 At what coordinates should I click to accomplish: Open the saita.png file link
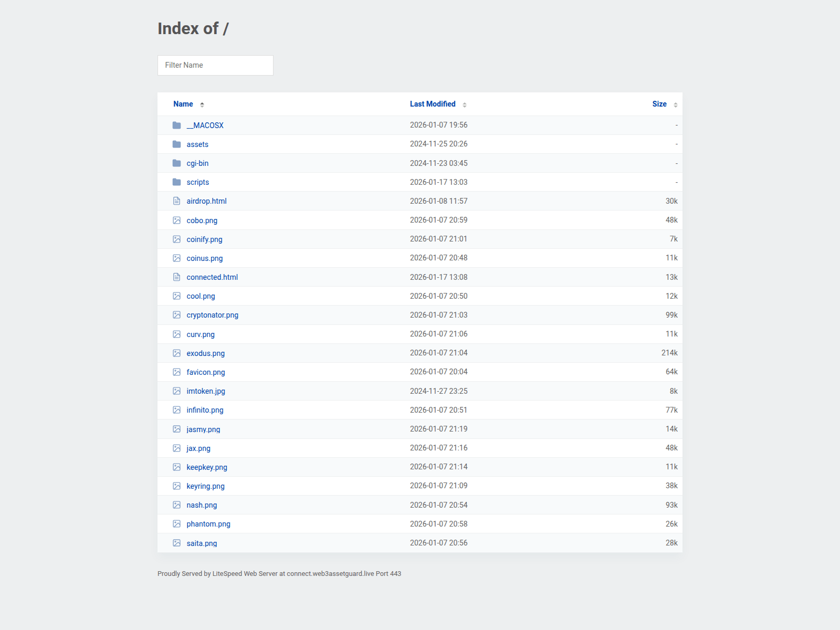(x=202, y=543)
